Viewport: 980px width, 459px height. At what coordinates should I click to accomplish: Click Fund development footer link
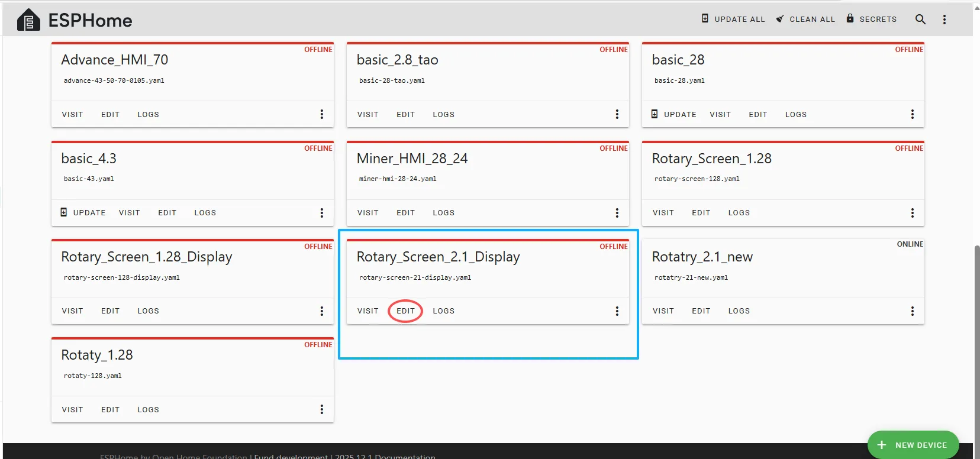[291, 456]
